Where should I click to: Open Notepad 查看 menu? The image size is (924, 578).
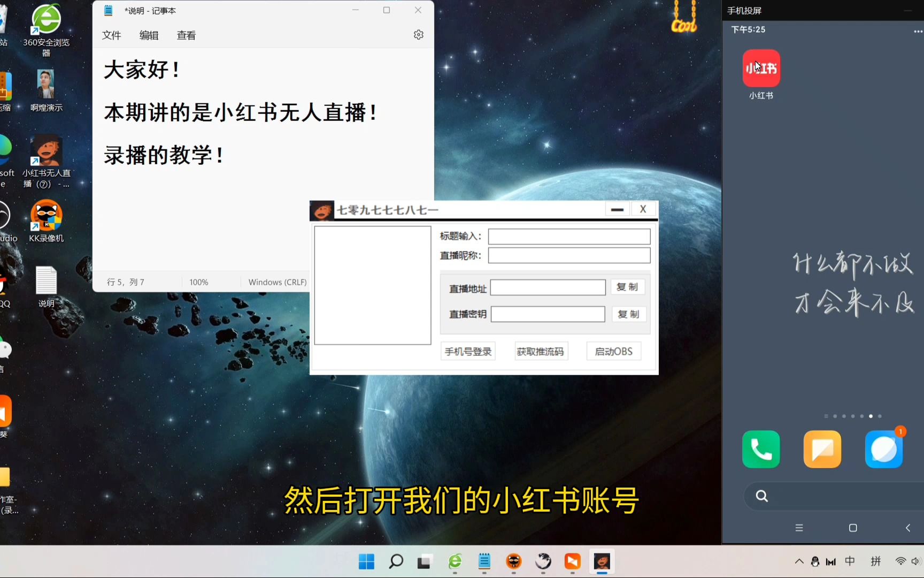(x=187, y=35)
